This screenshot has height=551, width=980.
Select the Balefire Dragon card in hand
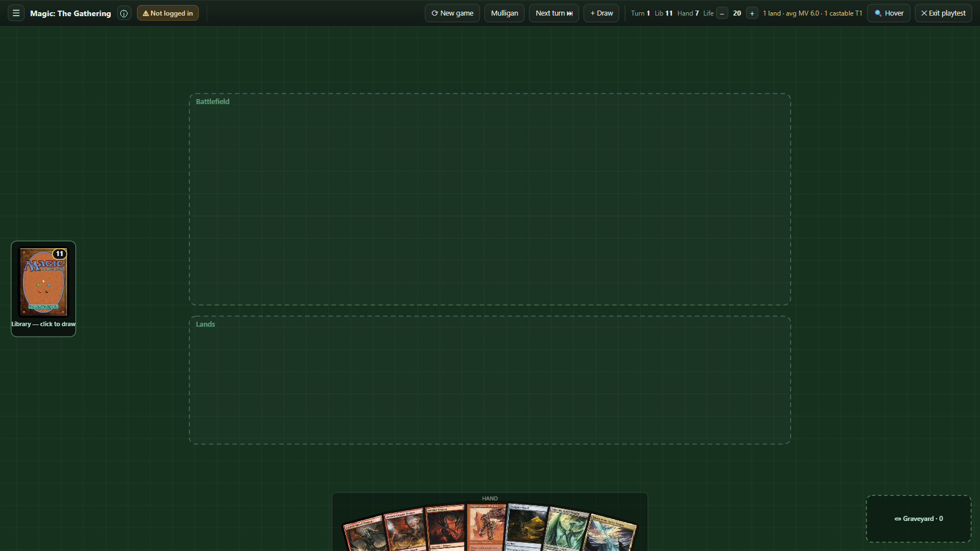(x=445, y=528)
